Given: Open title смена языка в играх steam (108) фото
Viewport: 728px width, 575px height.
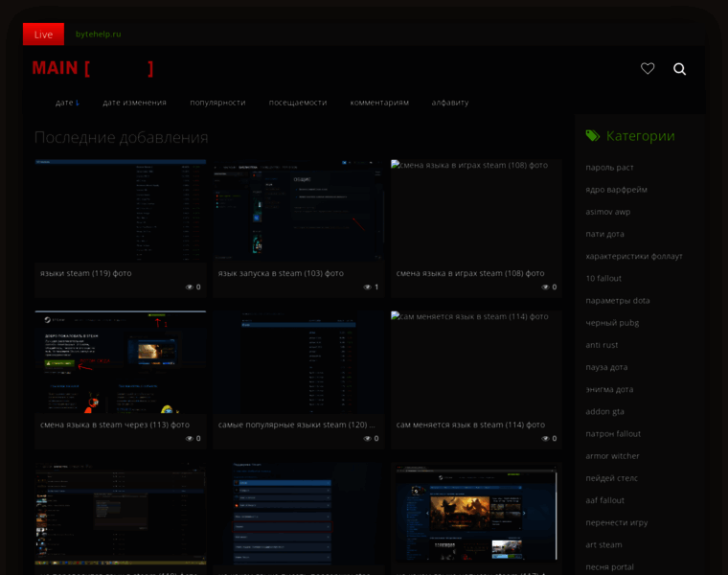Looking at the screenshot, I should [470, 273].
